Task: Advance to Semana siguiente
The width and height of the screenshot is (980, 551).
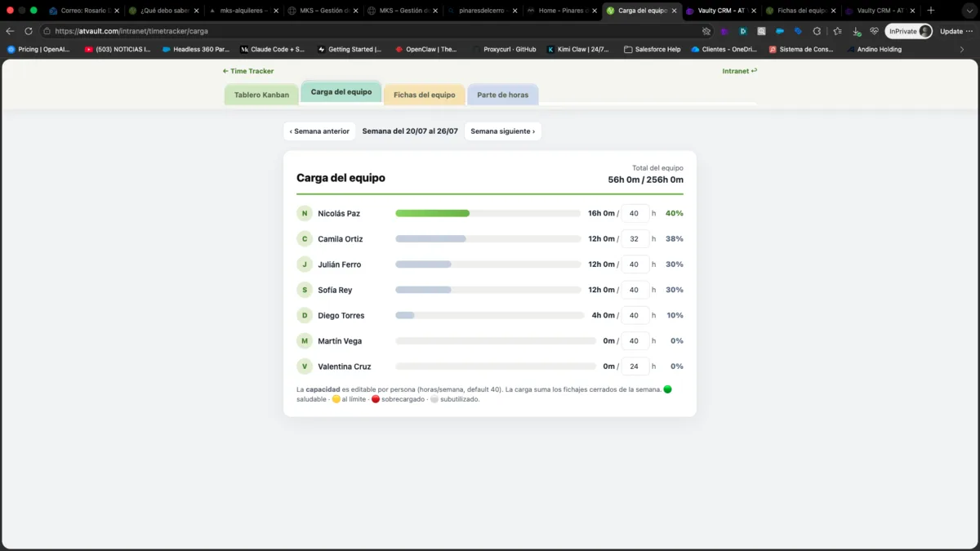Action: coord(503,131)
